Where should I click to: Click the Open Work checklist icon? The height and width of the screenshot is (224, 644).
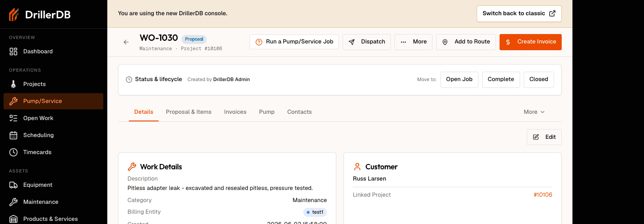coord(13,118)
